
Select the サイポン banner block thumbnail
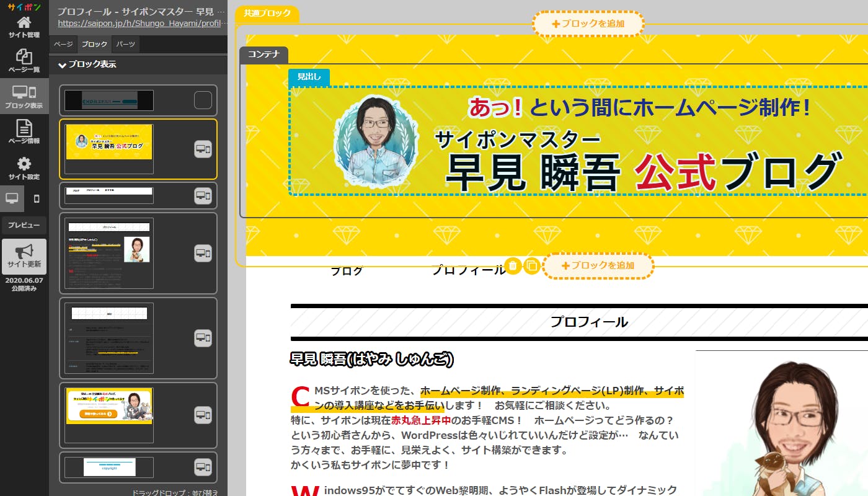coord(109,406)
